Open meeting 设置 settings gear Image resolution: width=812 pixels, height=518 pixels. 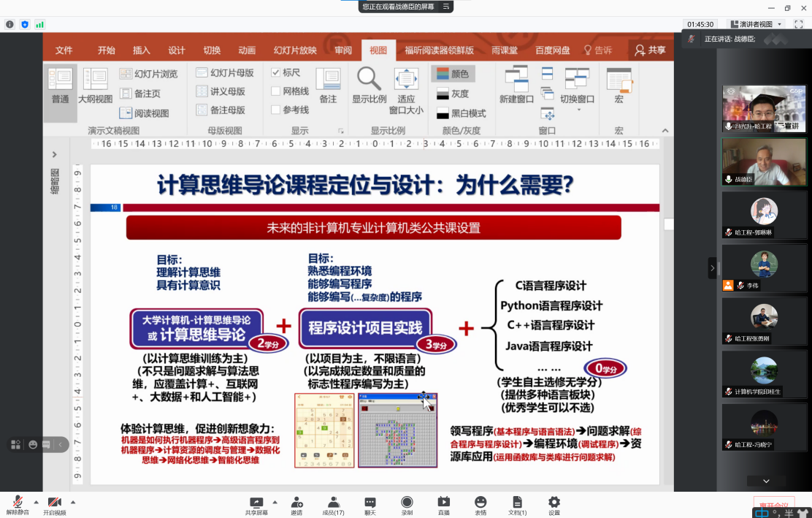pyautogui.click(x=554, y=502)
